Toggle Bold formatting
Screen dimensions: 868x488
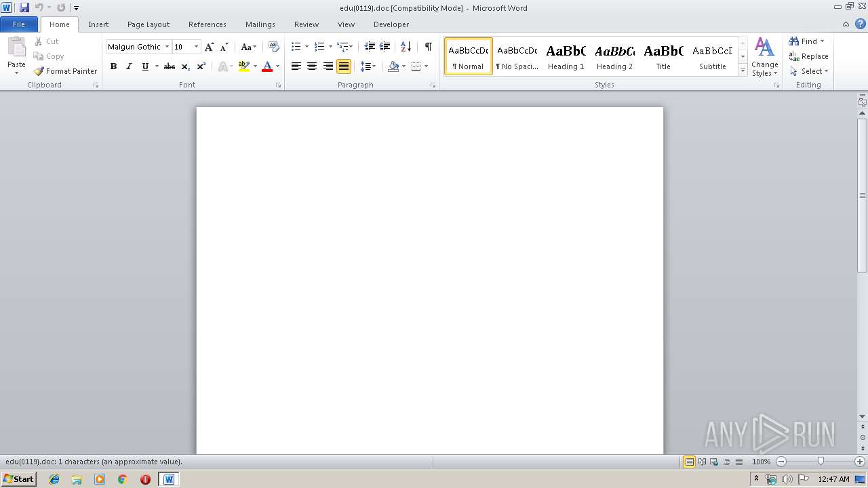point(113,66)
